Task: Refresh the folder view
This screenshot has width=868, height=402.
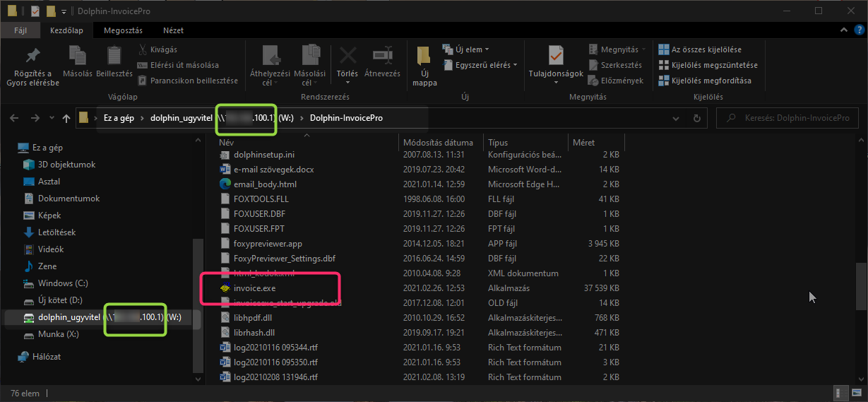Action: (x=698, y=118)
